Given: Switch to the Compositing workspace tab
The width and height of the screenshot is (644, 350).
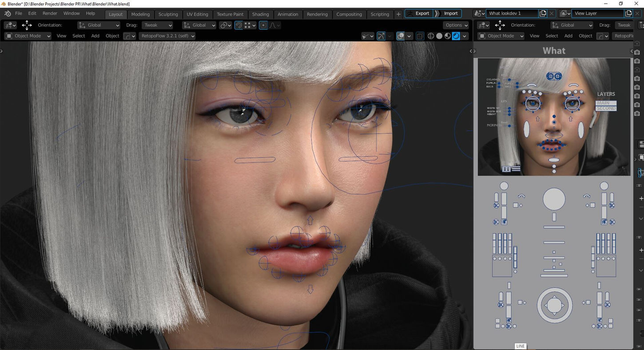Looking at the screenshot, I should 349,14.
